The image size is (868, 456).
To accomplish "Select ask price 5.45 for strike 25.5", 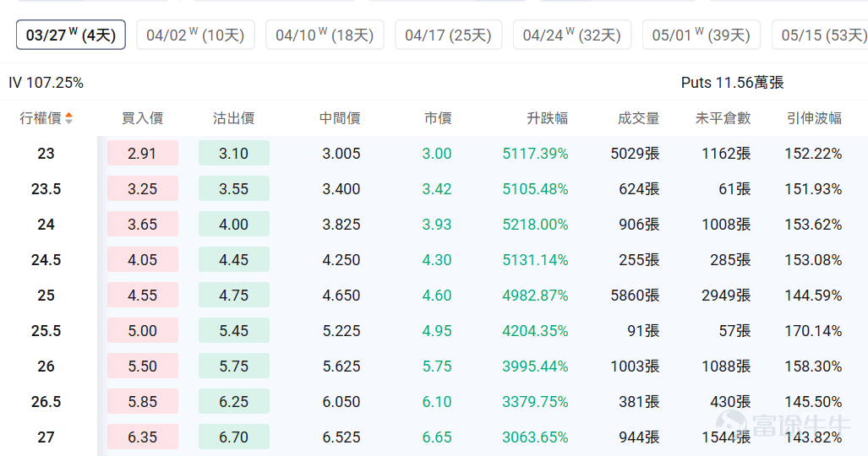I will click(234, 330).
